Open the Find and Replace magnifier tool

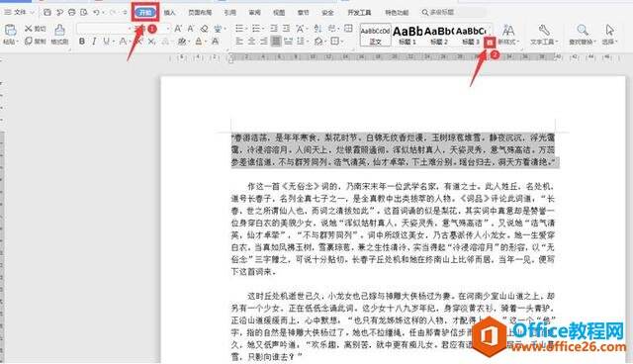pyautogui.click(x=583, y=30)
